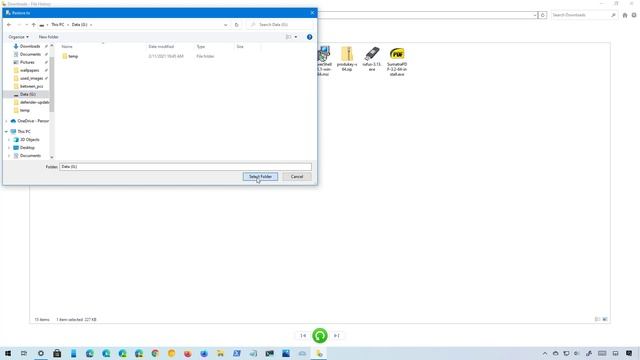Go to next version in File History

(x=337, y=336)
